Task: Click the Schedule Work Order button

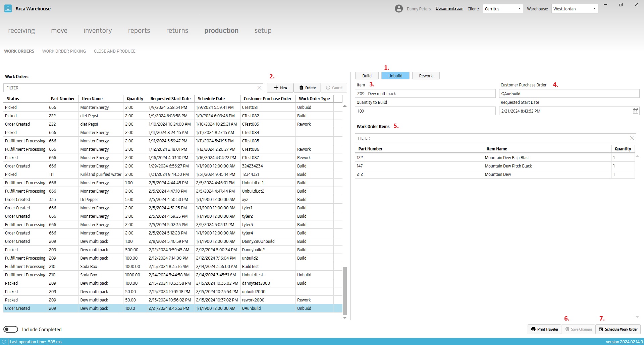Action: (618, 329)
